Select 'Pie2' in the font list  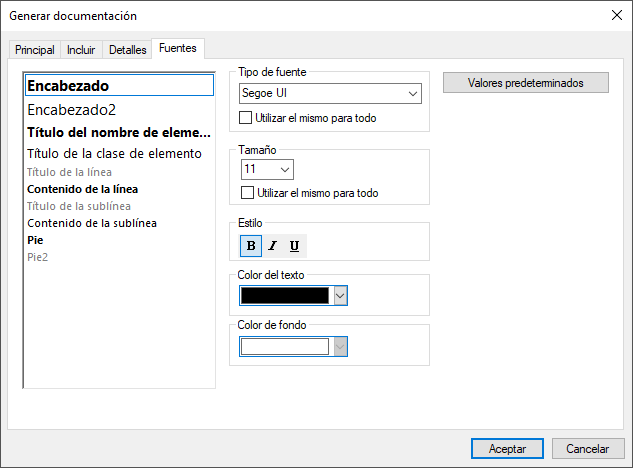click(x=37, y=257)
